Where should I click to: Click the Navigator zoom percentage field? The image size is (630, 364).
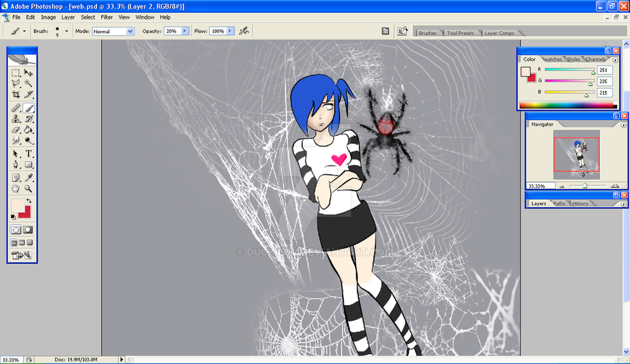(x=541, y=186)
